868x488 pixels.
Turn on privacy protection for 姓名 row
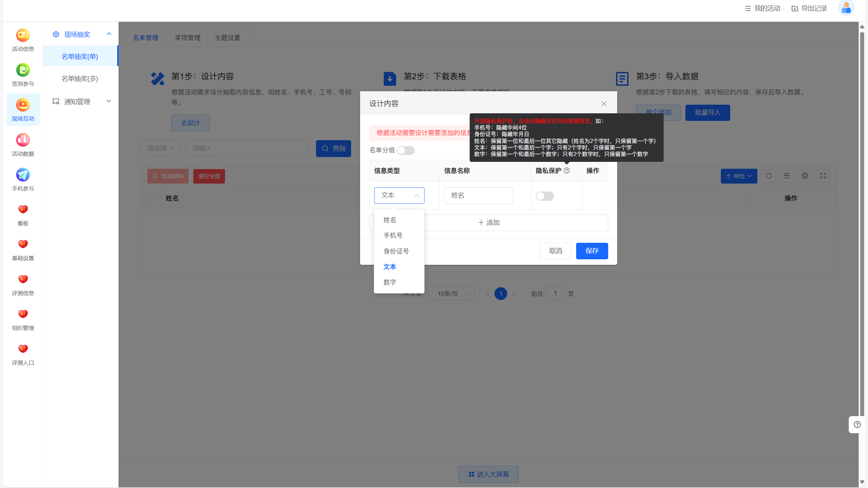(x=544, y=196)
